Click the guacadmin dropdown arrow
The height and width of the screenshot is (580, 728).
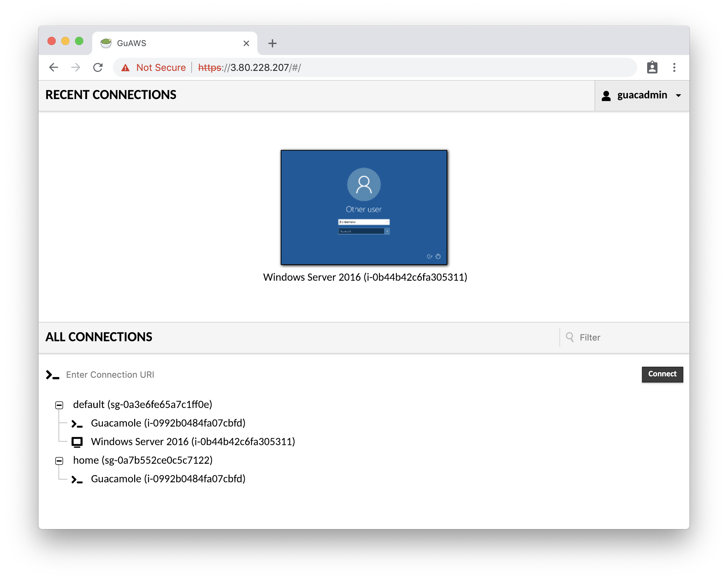pos(678,96)
